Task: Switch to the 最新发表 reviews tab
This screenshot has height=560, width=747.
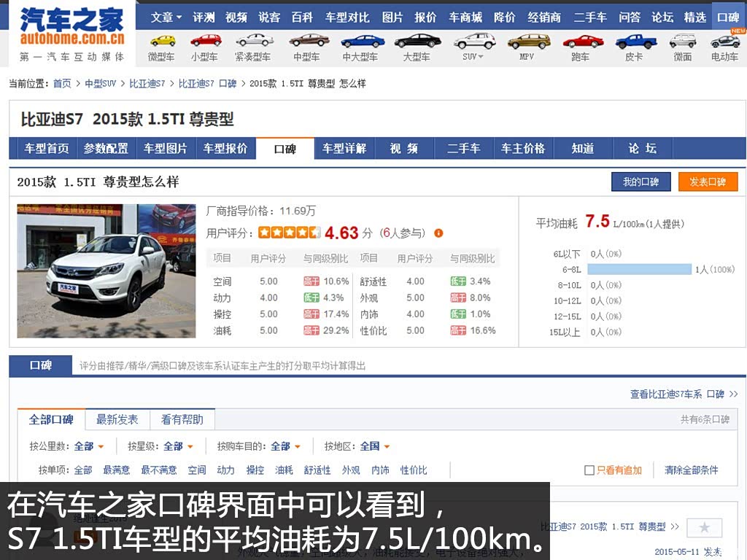Action: point(117,419)
